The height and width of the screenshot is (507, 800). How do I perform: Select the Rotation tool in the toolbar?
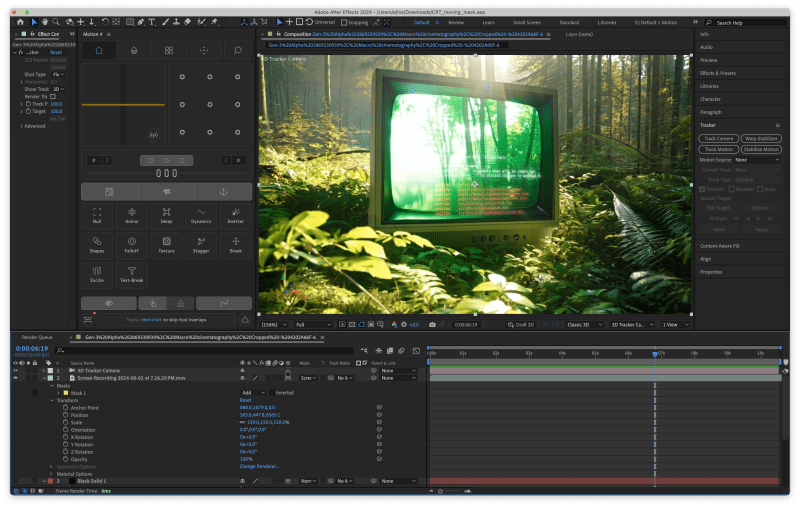pyautogui.click(x=105, y=22)
